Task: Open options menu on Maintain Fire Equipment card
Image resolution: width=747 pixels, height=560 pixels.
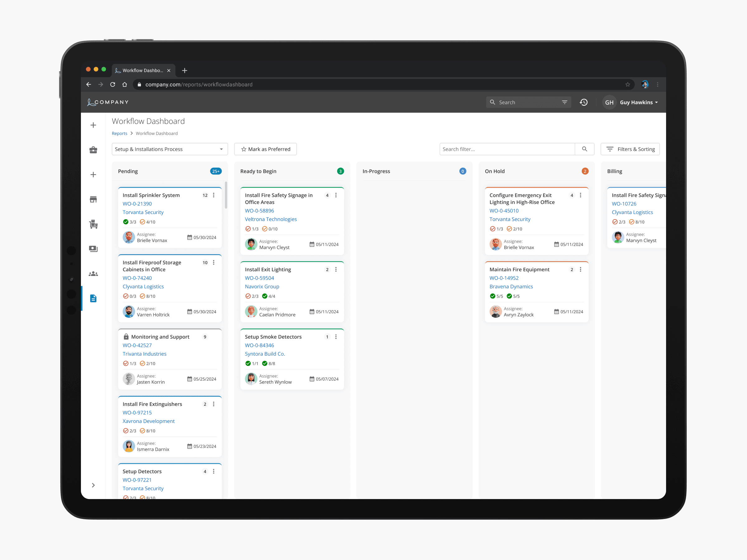Action: point(580,269)
